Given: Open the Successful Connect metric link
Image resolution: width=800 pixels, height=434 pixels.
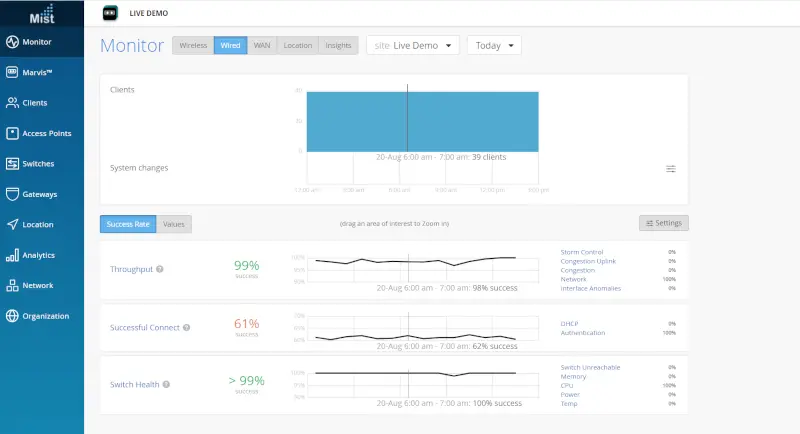Looking at the screenshot, I should [x=145, y=327].
